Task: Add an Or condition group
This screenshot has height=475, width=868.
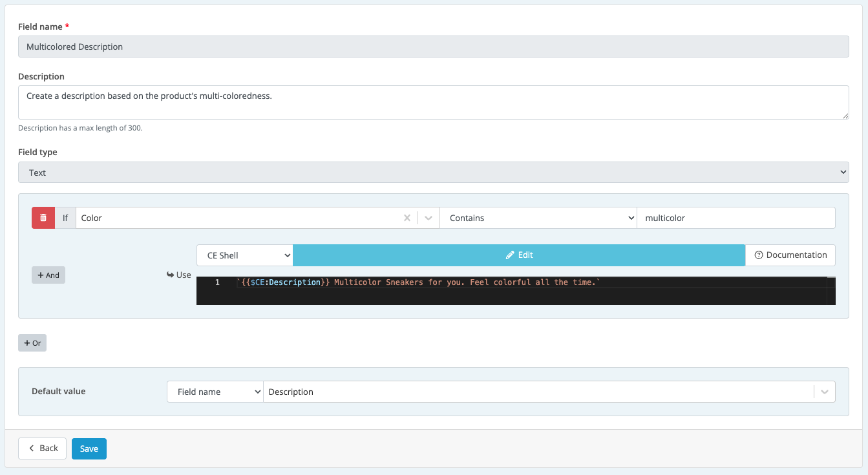Action: [x=32, y=343]
